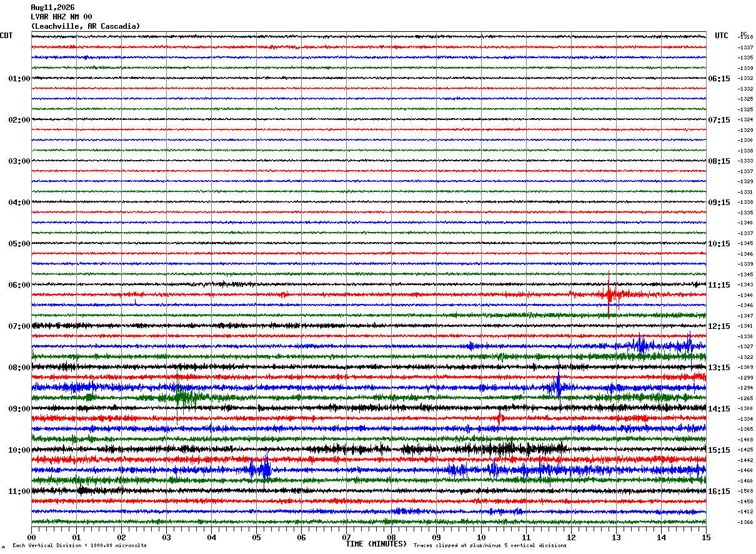Click the traces clipped footer note
Image resolution: width=756 pixels, height=554 pixels.
(490, 545)
